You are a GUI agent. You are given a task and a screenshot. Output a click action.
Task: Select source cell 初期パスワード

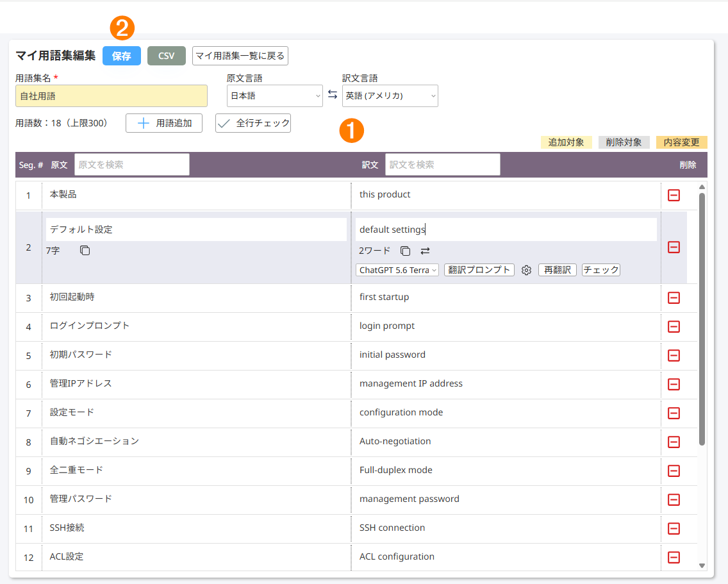pos(196,355)
